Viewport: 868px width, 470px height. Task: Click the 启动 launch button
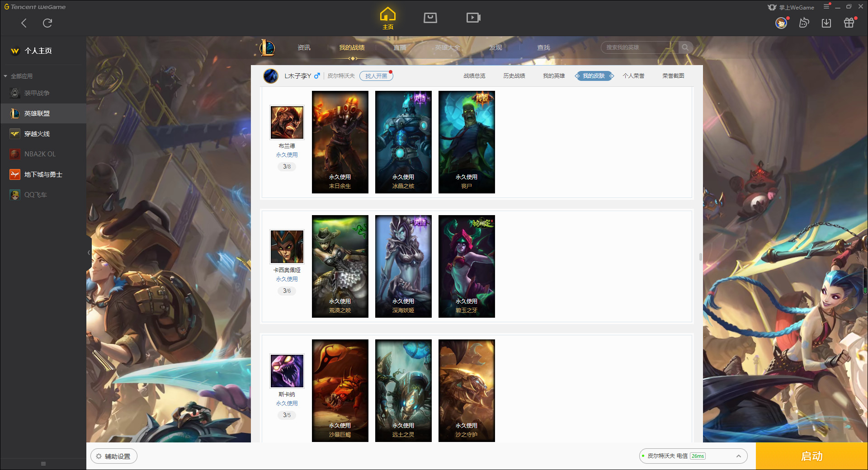click(812, 456)
